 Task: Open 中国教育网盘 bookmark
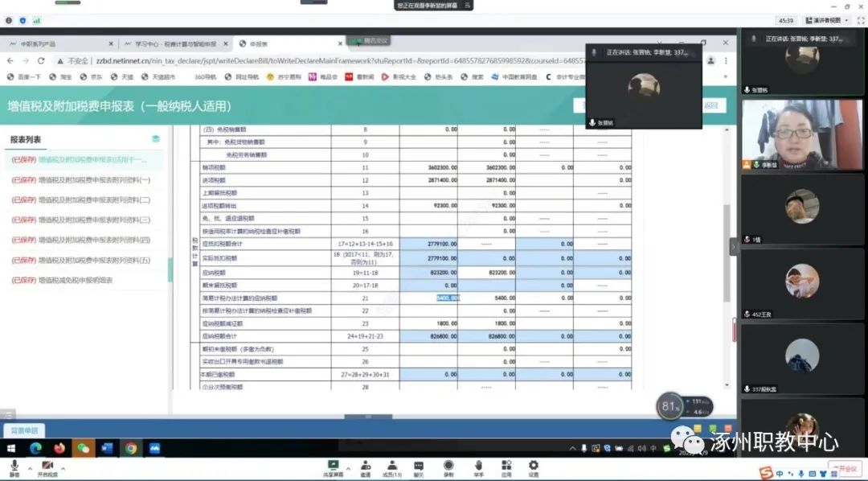514,77
